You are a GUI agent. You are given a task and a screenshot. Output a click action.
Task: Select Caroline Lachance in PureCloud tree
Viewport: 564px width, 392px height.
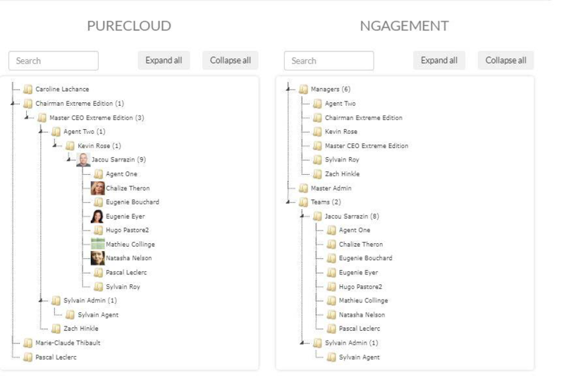62,90
